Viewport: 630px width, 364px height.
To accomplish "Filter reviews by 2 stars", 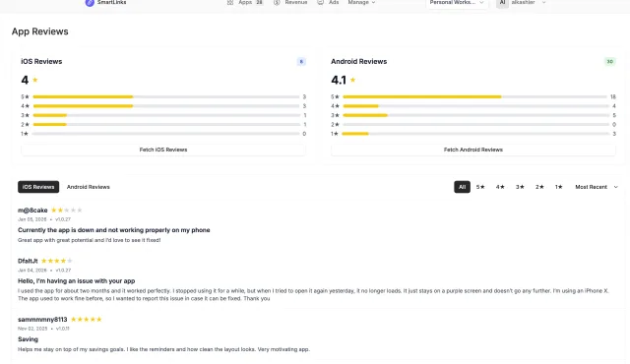I will [539, 187].
